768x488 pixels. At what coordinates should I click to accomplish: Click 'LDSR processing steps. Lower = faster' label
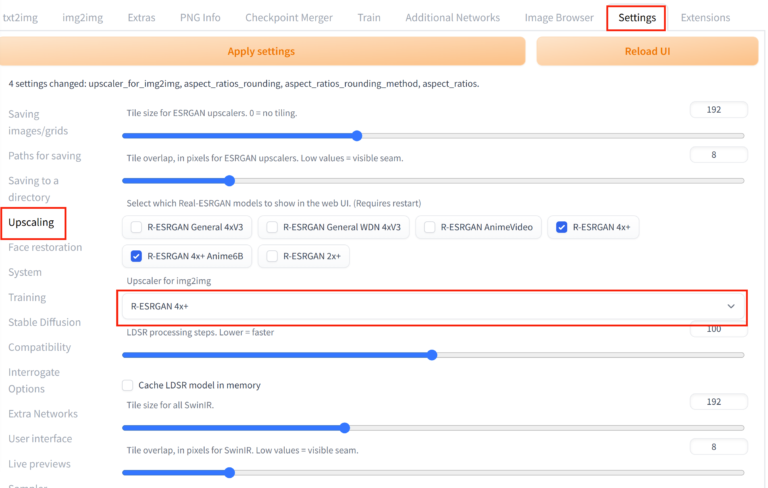[x=200, y=332]
